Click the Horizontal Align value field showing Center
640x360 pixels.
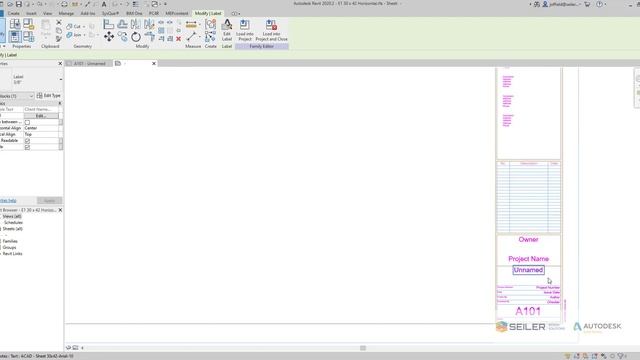point(41,128)
